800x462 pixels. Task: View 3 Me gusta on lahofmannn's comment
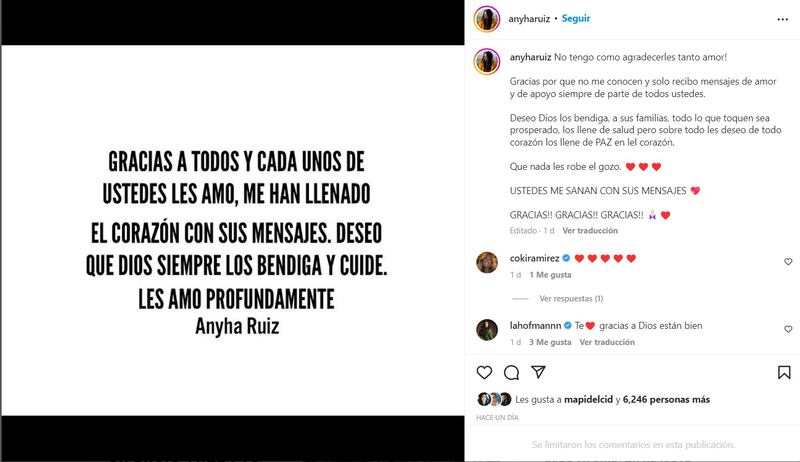550,342
